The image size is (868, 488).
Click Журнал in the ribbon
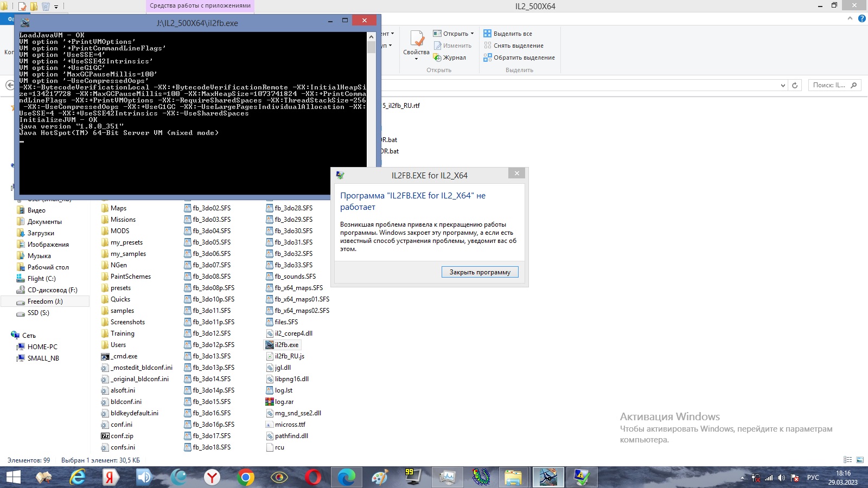click(x=450, y=57)
